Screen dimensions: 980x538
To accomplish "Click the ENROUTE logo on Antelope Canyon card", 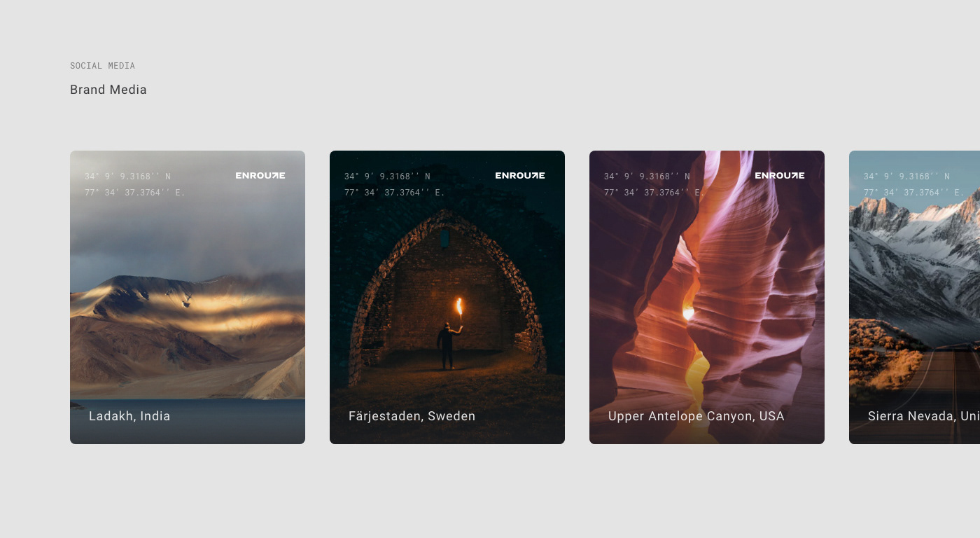I will 780,176.
